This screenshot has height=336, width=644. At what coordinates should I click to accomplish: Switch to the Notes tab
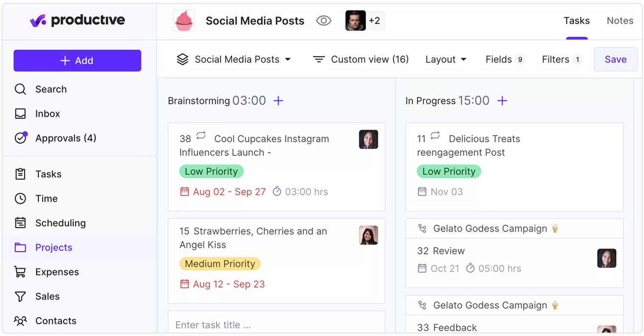619,20
